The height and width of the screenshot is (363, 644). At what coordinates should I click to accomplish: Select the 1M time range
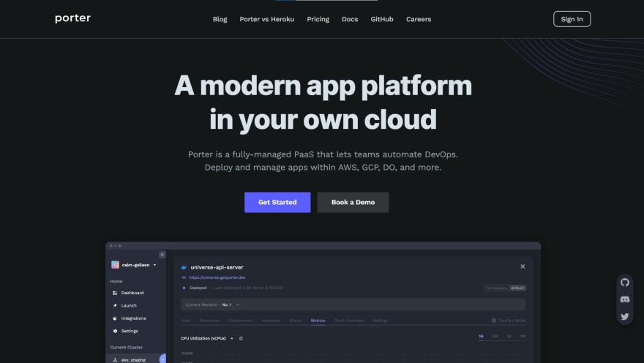pyautogui.click(x=523, y=337)
